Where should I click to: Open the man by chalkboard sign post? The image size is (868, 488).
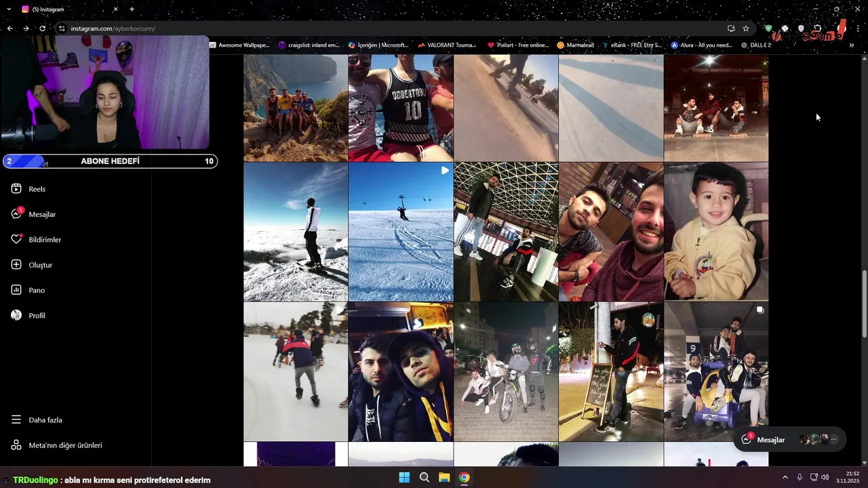click(611, 371)
